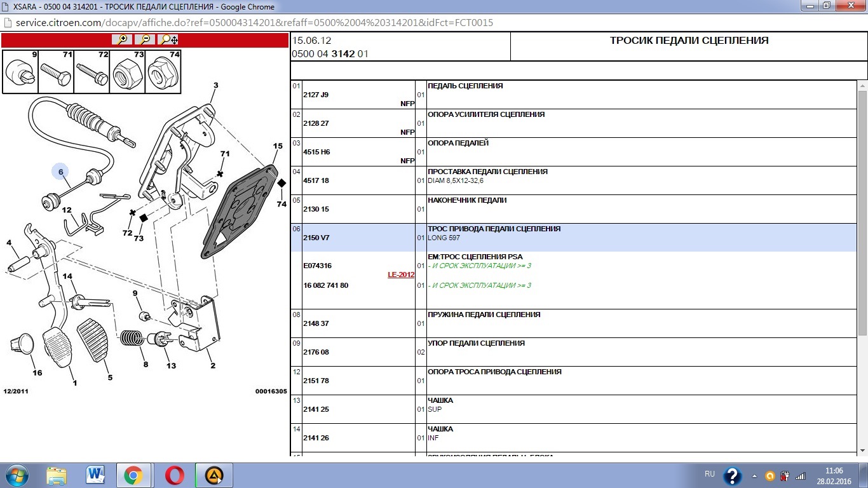The width and height of the screenshot is (868, 488).
Task: Click the ПРУЖИНА ПЕДАЛИ СЦЕПЛЕНИЯ description
Action: tap(484, 315)
